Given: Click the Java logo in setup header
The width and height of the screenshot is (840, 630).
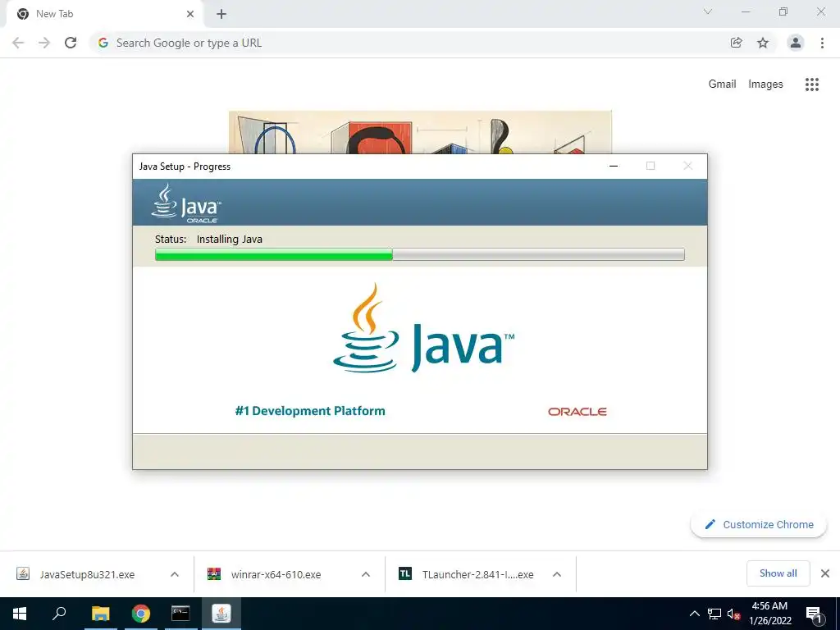Looking at the screenshot, I should [186, 203].
